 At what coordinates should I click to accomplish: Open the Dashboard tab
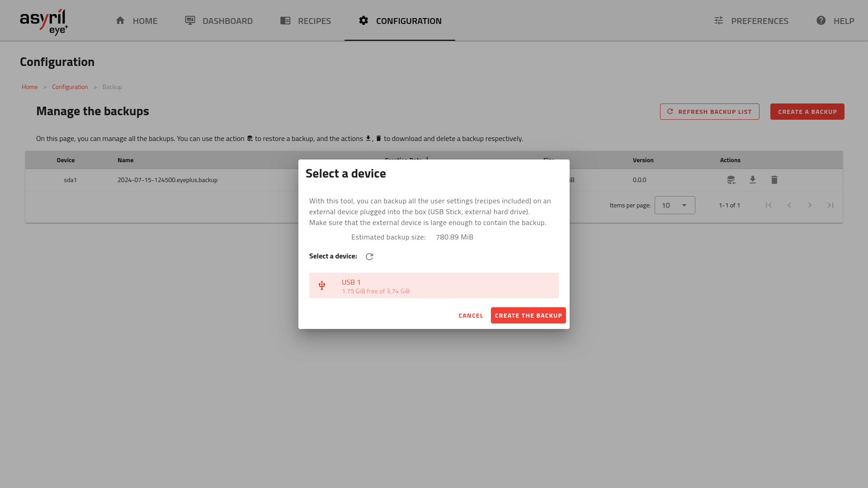(219, 21)
